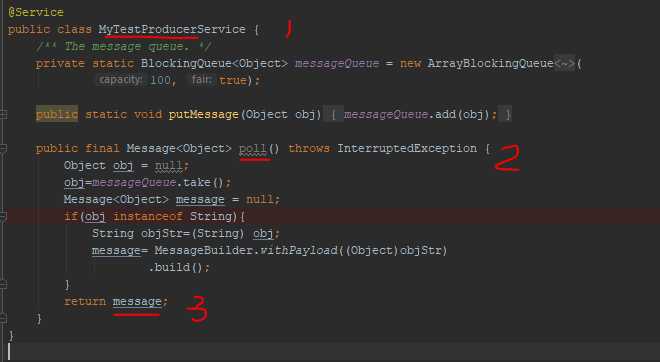Expand the folded opening brace after putMessage(Object obj)

coord(334,114)
